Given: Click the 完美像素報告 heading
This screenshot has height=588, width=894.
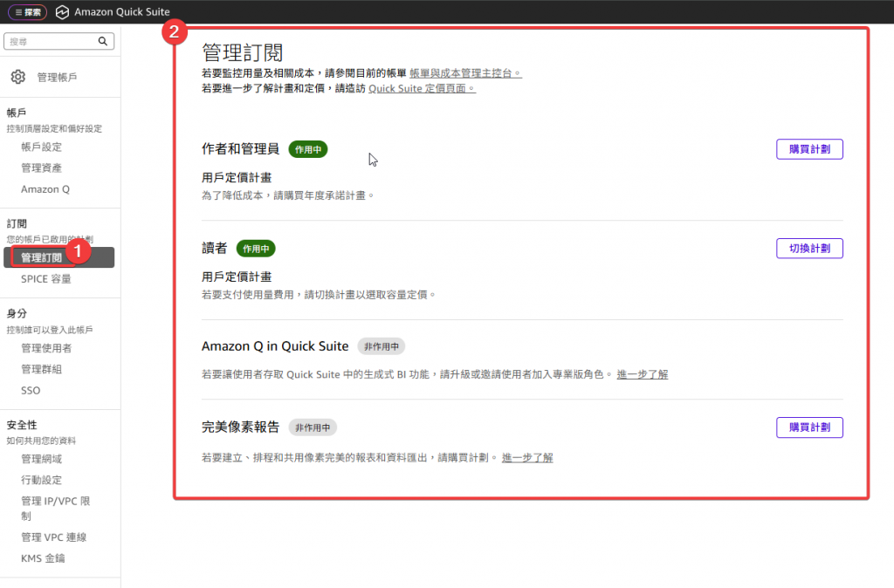Looking at the screenshot, I should click(x=241, y=427).
